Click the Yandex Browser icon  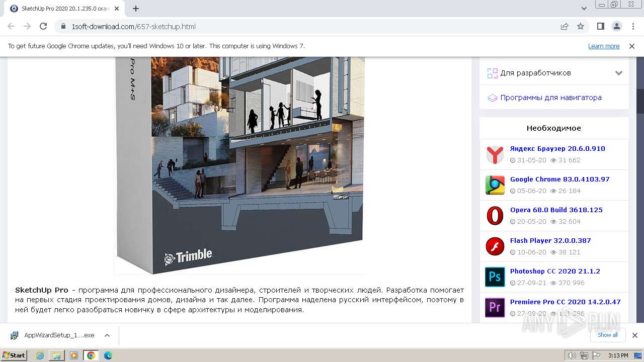click(495, 154)
